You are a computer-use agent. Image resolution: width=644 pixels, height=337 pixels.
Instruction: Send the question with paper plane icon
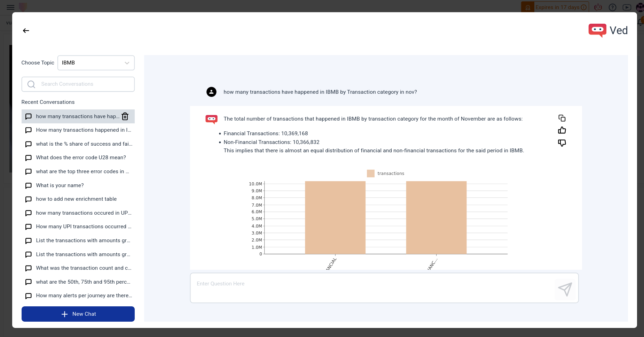565,289
